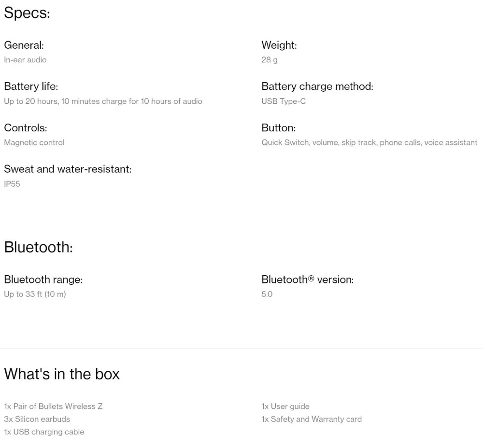
Task: Select the IP55 rating text
Action: click(x=12, y=184)
